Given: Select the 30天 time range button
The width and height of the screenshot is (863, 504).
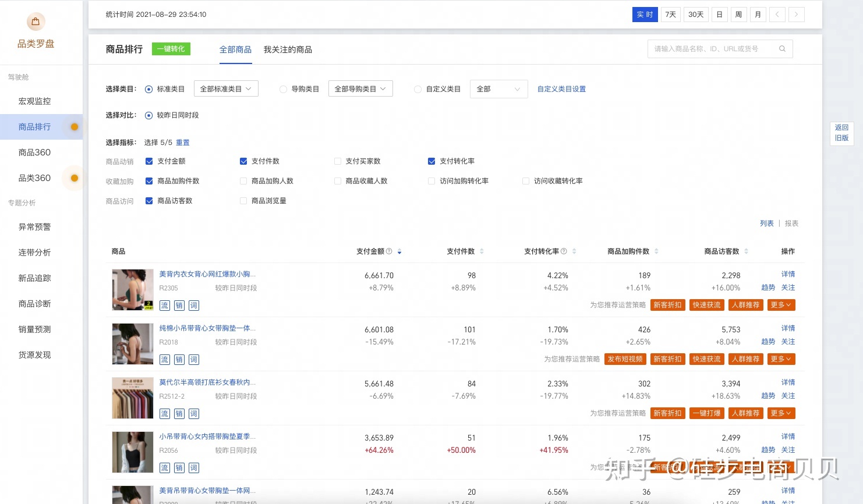Looking at the screenshot, I should pyautogui.click(x=696, y=15).
